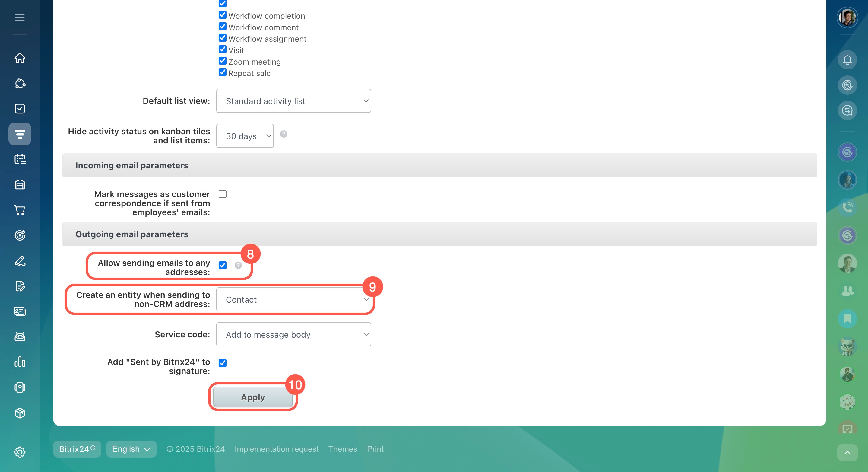Click the bar chart analytics sidebar icon

point(20,362)
